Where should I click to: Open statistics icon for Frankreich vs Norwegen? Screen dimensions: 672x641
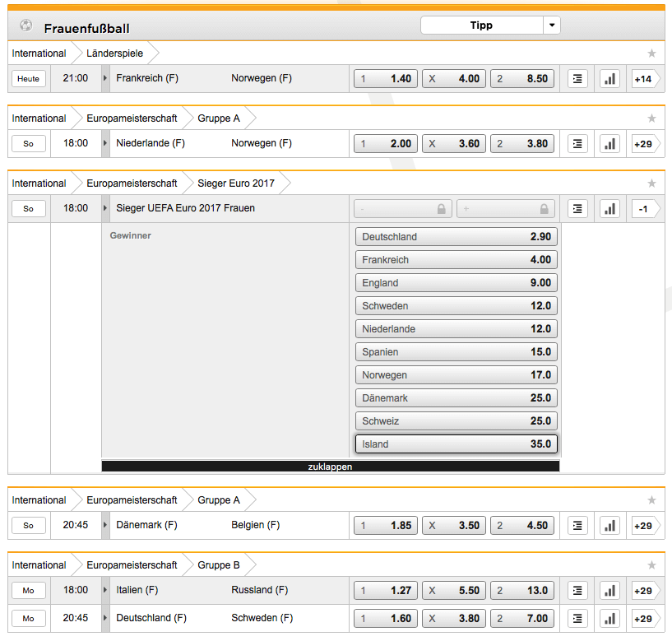[x=609, y=79]
